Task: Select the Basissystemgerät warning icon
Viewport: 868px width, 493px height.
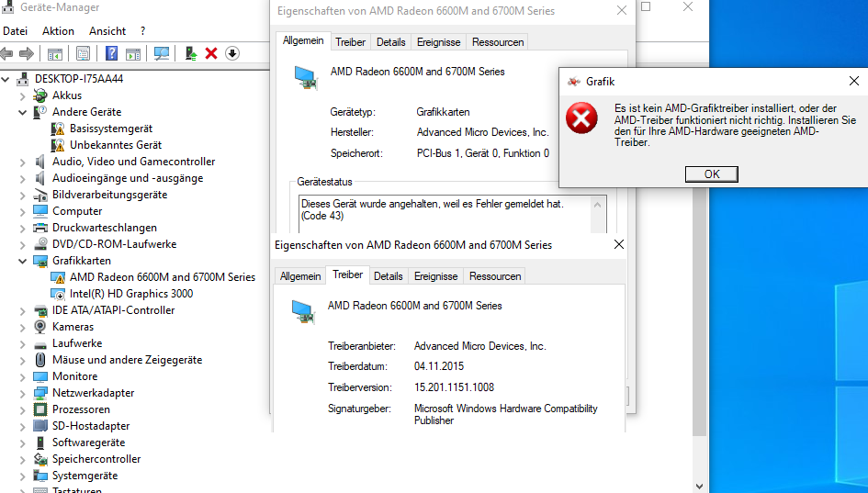Action: (x=58, y=129)
